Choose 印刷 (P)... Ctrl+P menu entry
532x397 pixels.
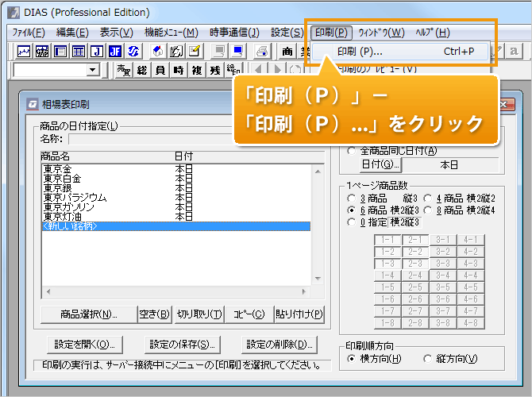pyautogui.click(x=405, y=52)
